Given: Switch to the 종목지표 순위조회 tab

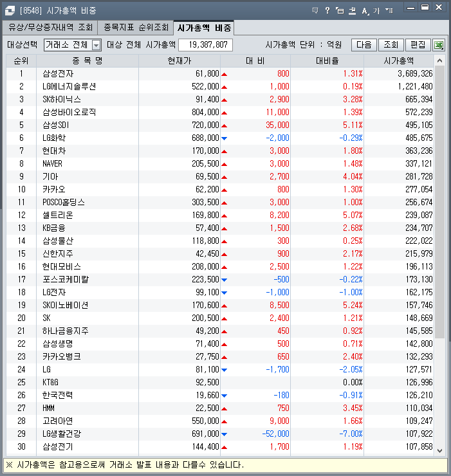Looking at the screenshot, I should pos(136,28).
